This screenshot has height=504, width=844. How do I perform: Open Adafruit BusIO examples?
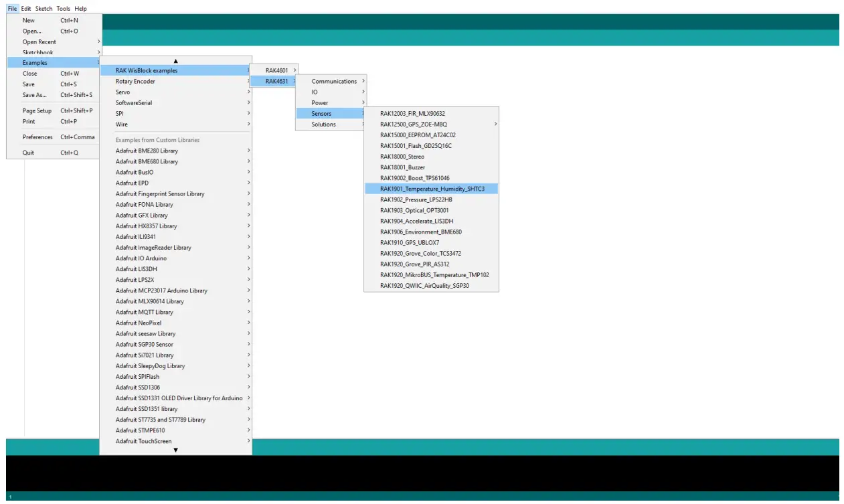176,172
